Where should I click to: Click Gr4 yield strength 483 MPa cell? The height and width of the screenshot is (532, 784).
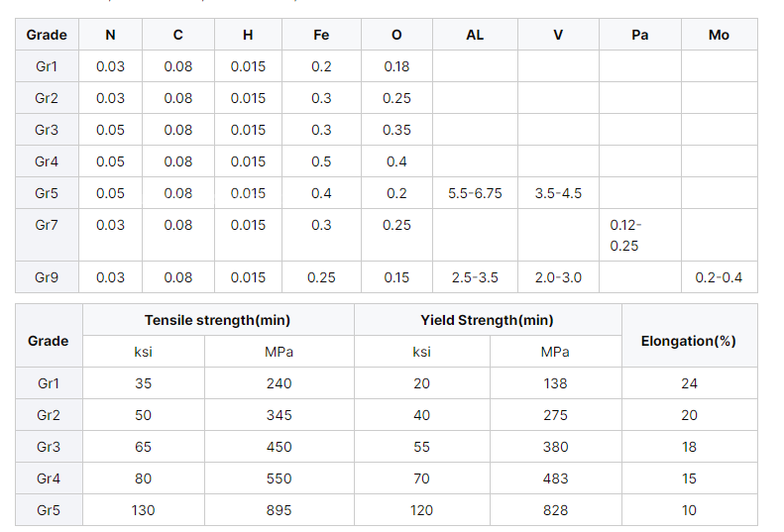[555, 479]
